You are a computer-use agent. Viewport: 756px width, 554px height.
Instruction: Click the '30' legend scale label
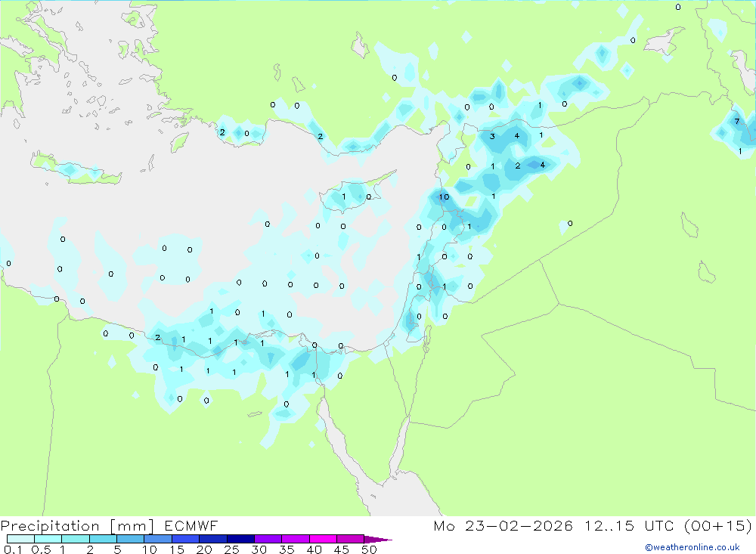(259, 549)
